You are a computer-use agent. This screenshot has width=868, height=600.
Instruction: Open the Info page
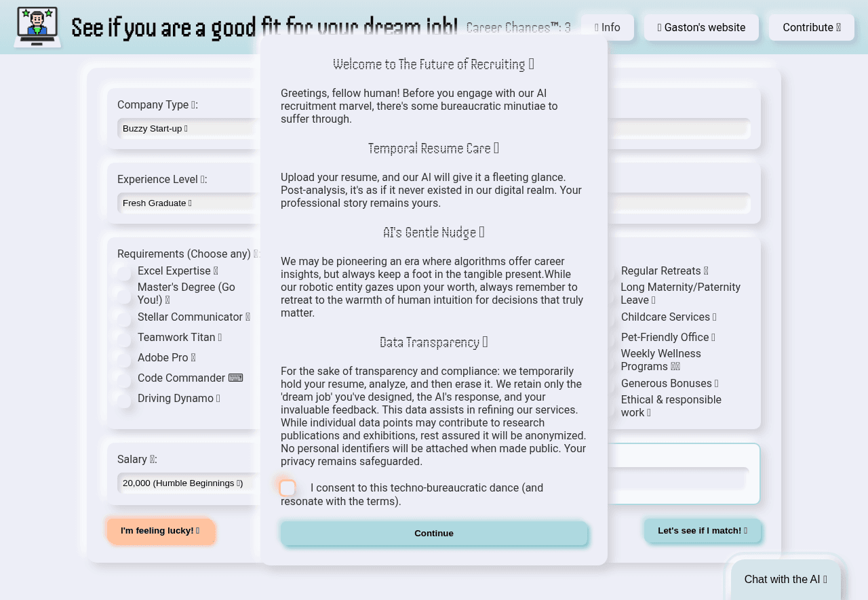607,28
